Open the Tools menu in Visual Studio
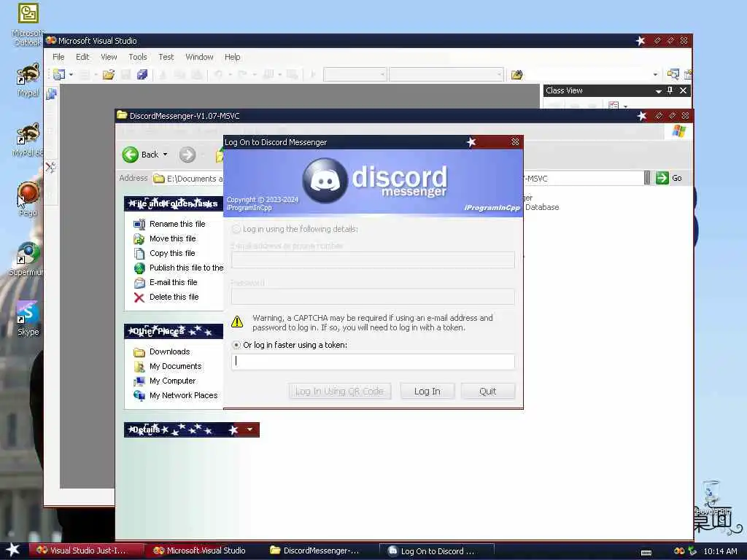Viewport: 747px width, 560px height. 138,57
